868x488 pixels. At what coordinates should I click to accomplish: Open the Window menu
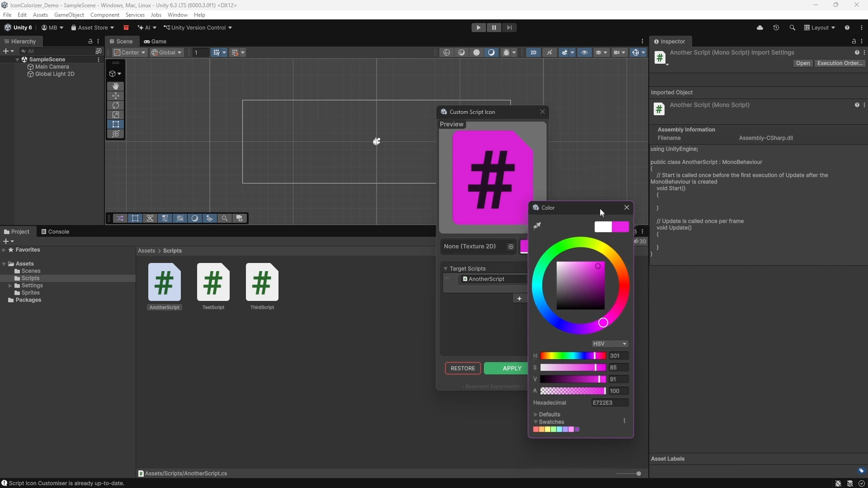[177, 15]
